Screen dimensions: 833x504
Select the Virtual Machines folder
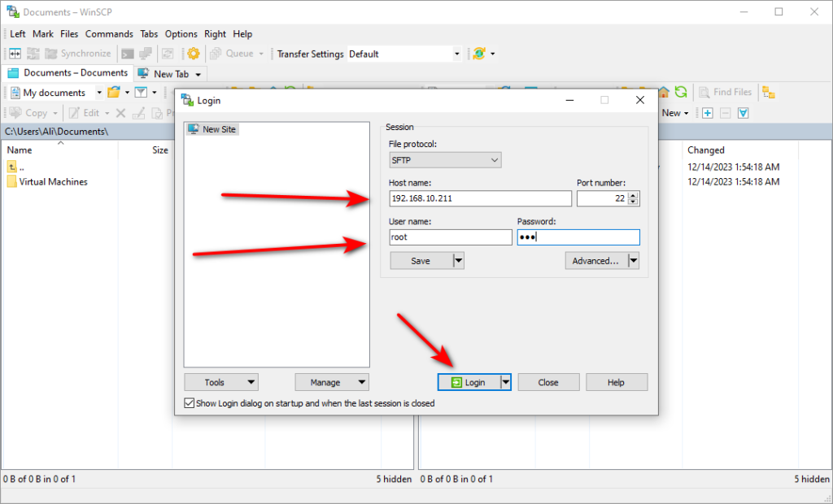47,181
